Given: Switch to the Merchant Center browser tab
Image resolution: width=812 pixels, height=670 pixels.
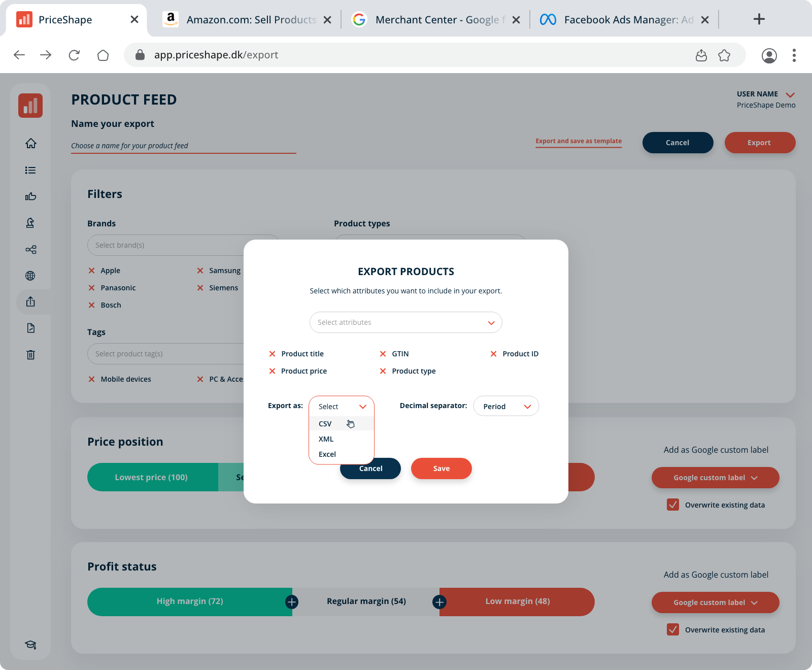Looking at the screenshot, I should pyautogui.click(x=436, y=19).
